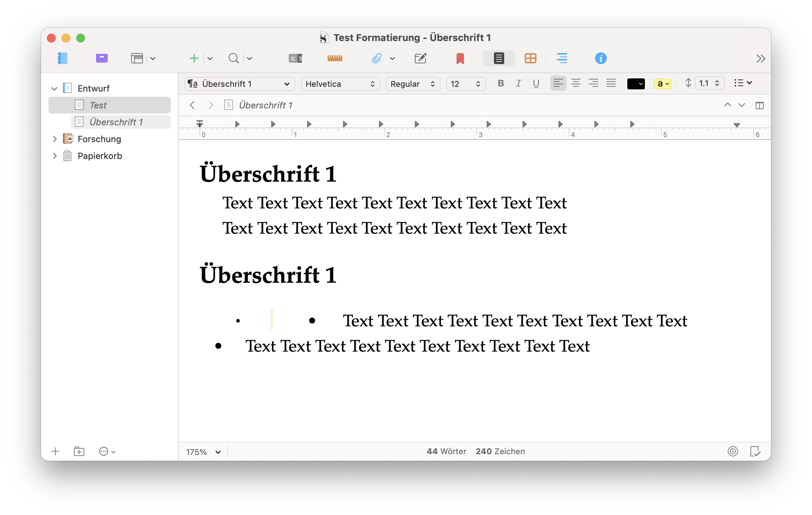
Task: Select Papierkorb in the binder
Action: point(100,156)
